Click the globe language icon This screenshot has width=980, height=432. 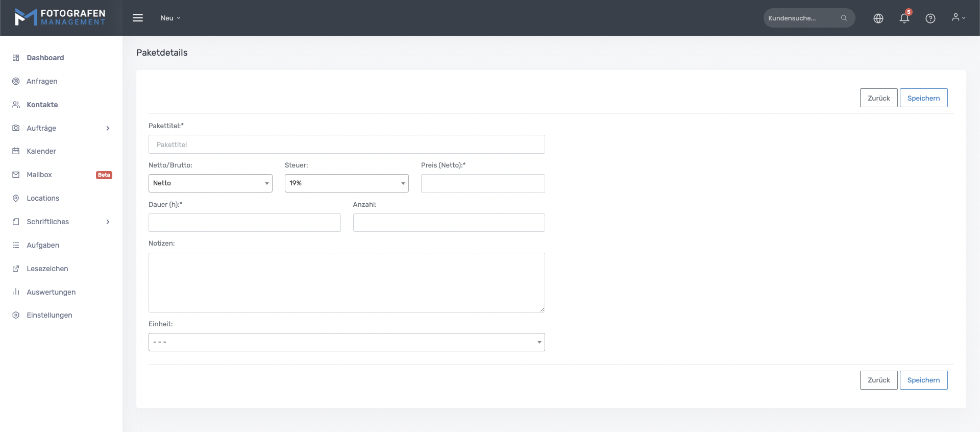pyautogui.click(x=878, y=18)
